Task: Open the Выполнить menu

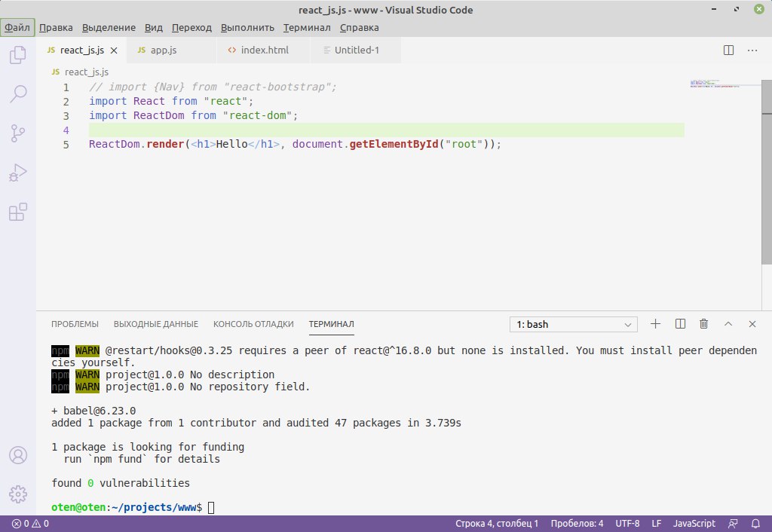Action: [x=247, y=28]
